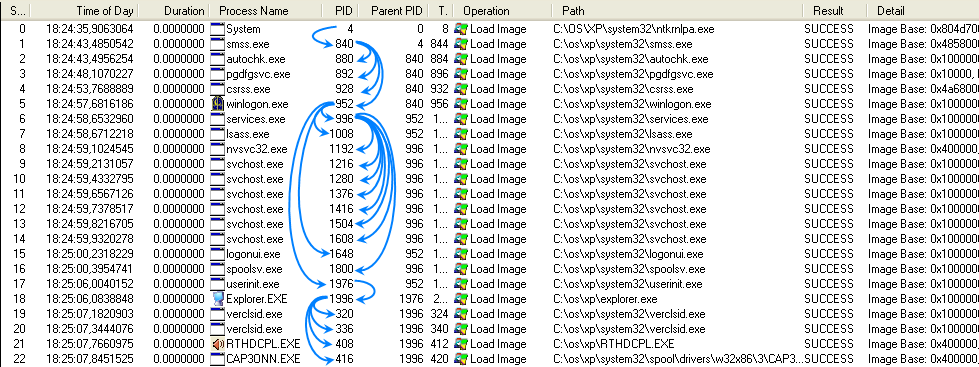The image size is (979, 367).
Task: Click the csrss.exe process icon
Action: click(x=217, y=89)
